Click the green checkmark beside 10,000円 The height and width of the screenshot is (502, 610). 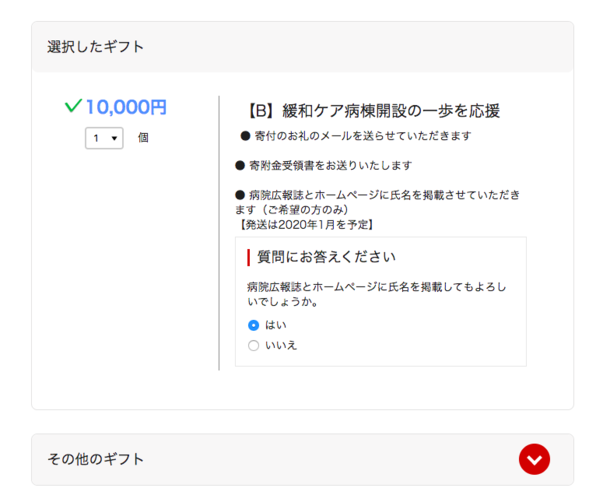click(x=72, y=105)
